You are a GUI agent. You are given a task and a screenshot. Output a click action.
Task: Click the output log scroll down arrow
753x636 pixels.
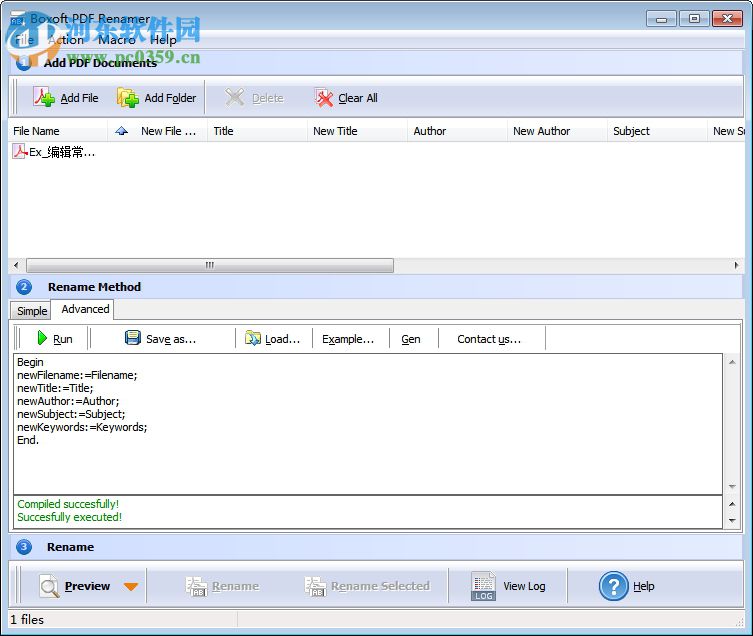732,520
